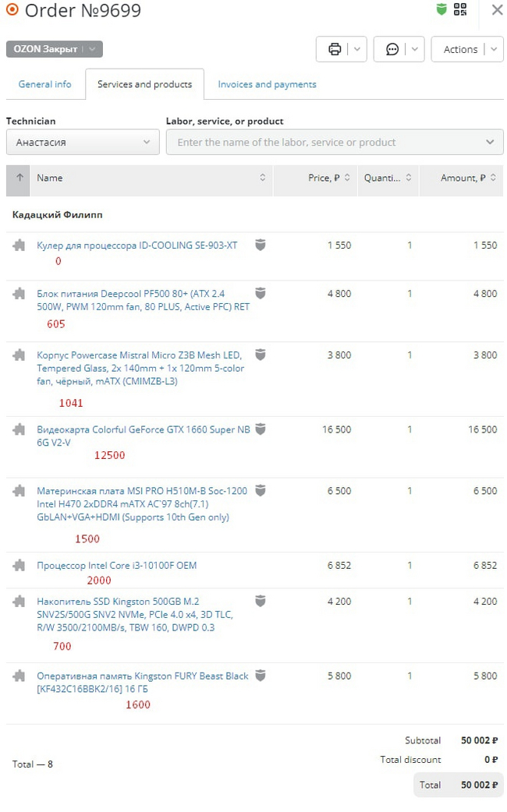Click the printer icon button
This screenshot has height=812, width=507.
[335, 49]
